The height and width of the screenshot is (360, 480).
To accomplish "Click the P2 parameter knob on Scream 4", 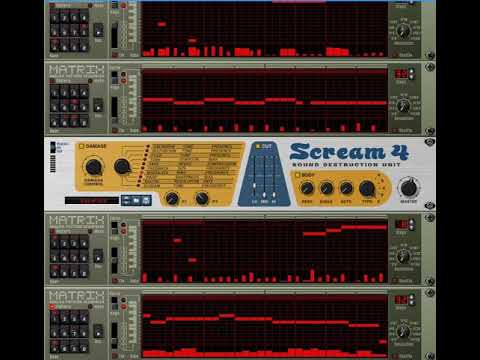I will (202, 198).
